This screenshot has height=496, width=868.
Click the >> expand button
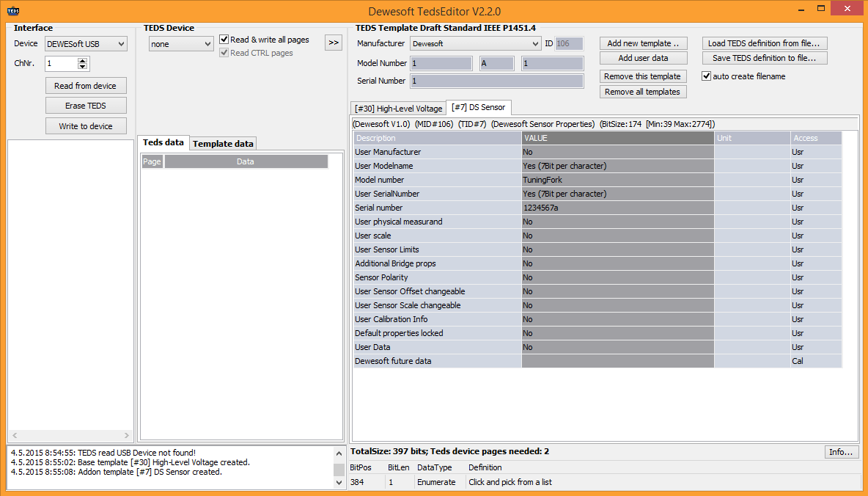334,43
